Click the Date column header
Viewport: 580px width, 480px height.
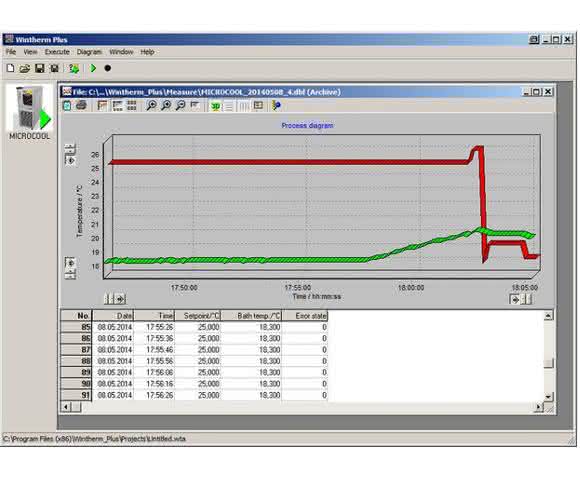click(113, 316)
